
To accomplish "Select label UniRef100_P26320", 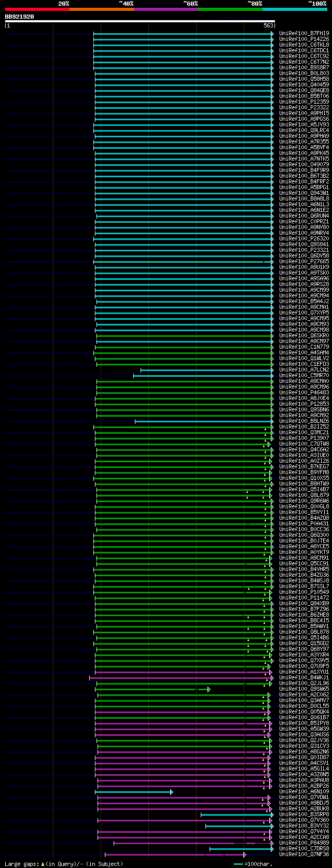I will [304, 238].
